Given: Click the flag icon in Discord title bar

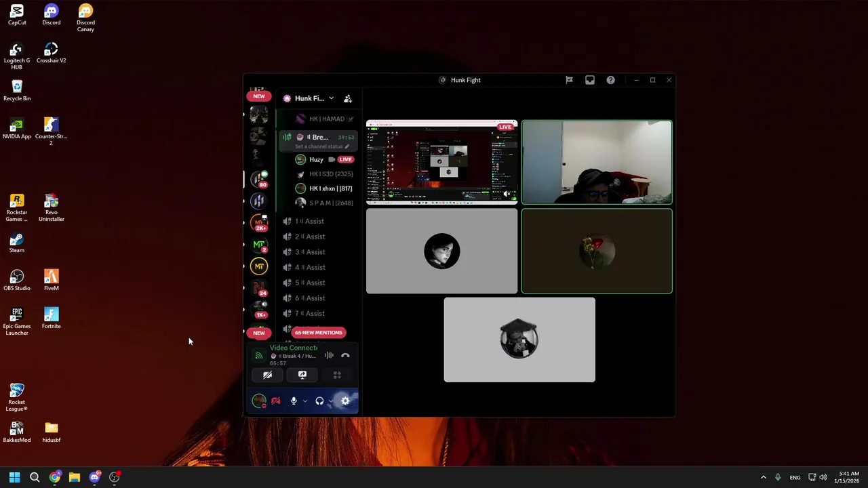Looking at the screenshot, I should pos(569,80).
